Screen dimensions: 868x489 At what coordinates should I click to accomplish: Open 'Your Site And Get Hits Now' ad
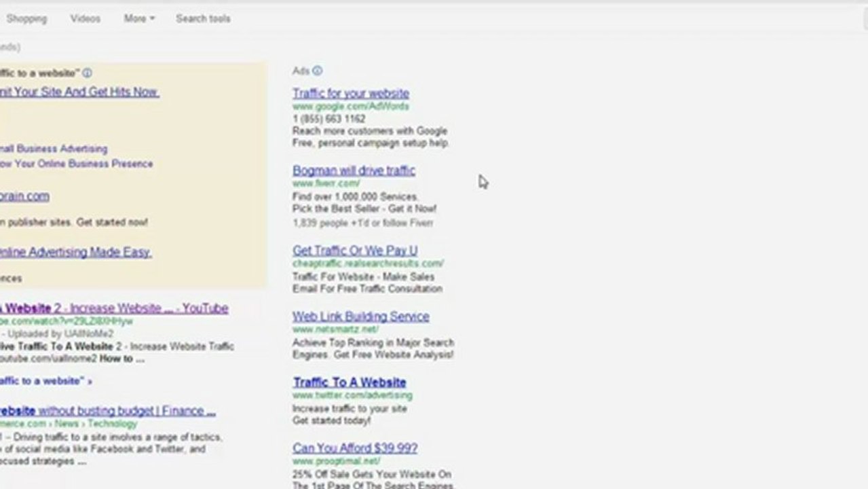click(x=79, y=92)
